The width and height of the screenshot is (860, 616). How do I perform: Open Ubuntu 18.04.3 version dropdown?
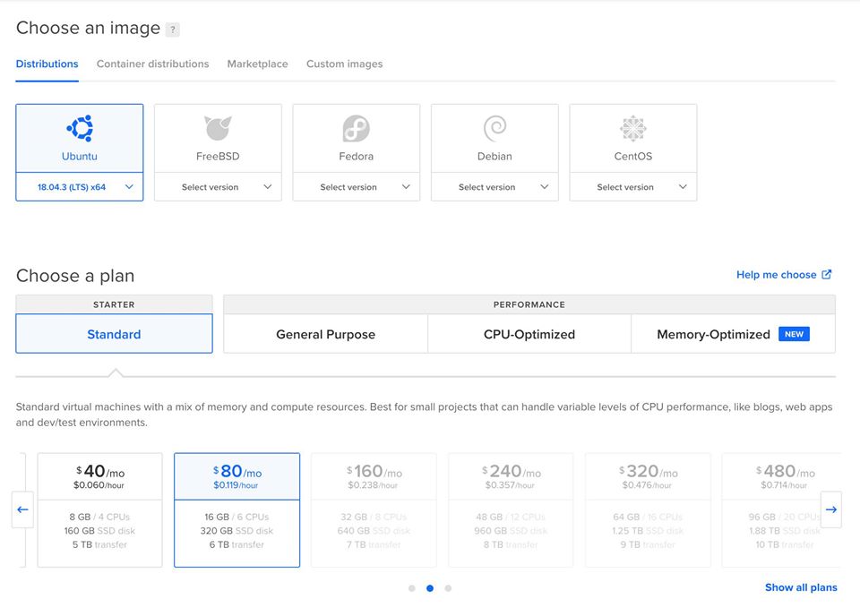(x=80, y=187)
